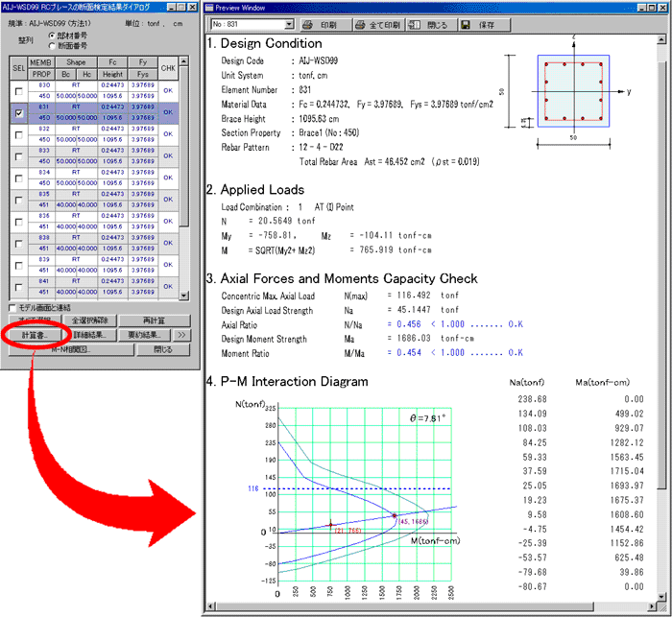The height and width of the screenshot is (617, 672).
Task: Click the PROP column header
Action: pyautogui.click(x=41, y=74)
